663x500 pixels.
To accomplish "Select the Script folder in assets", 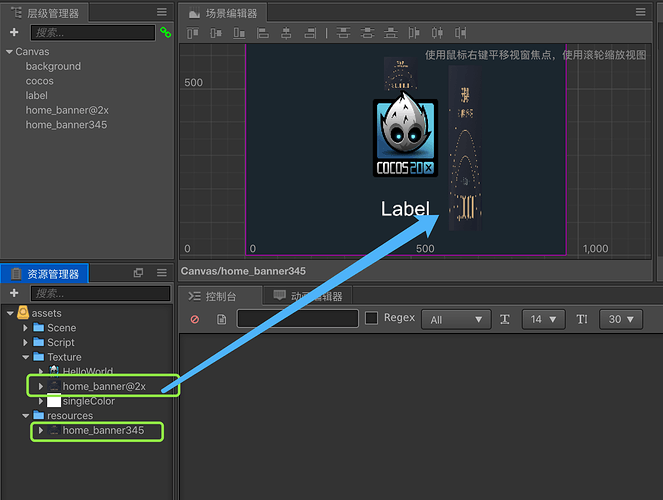I will point(61,342).
